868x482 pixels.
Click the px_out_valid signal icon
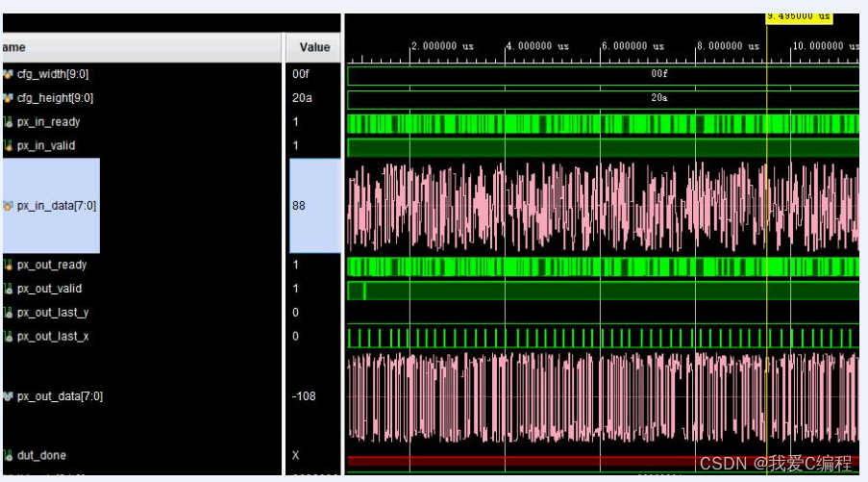click(x=8, y=289)
